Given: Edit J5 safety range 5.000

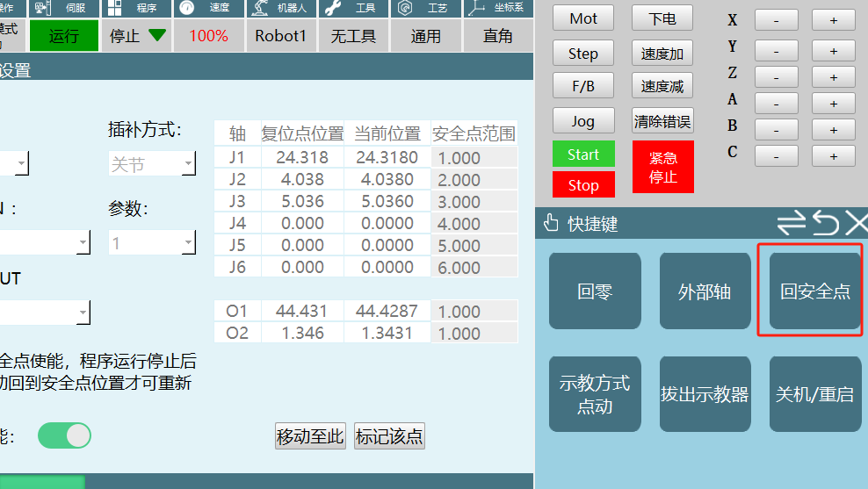Looking at the screenshot, I should click(474, 246).
